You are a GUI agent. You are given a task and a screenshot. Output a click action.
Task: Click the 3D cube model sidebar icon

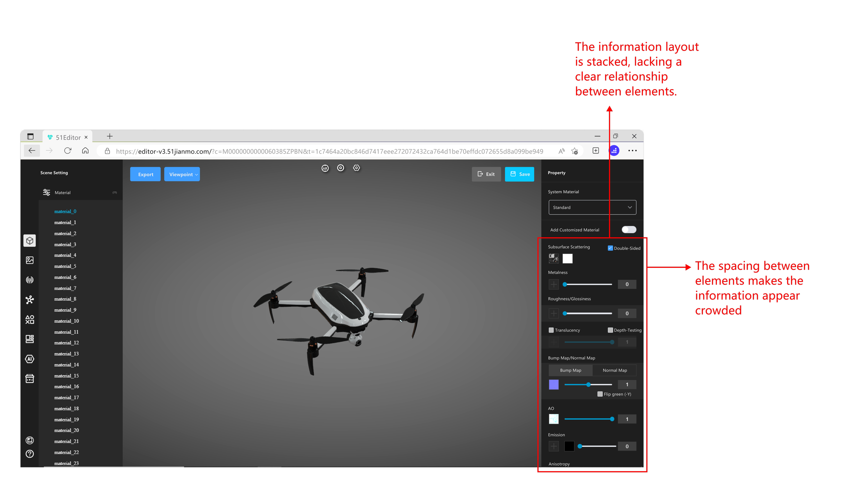point(29,241)
